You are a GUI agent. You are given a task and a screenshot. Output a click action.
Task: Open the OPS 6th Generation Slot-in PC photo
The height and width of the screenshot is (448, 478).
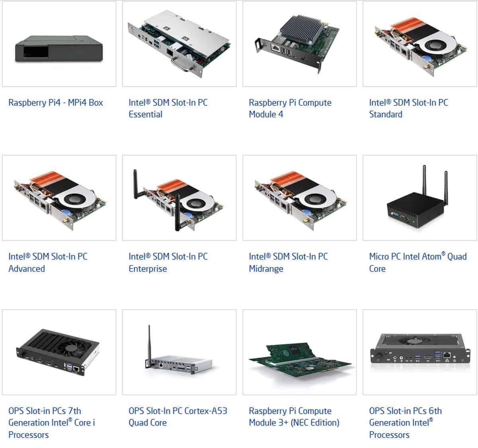420,352
